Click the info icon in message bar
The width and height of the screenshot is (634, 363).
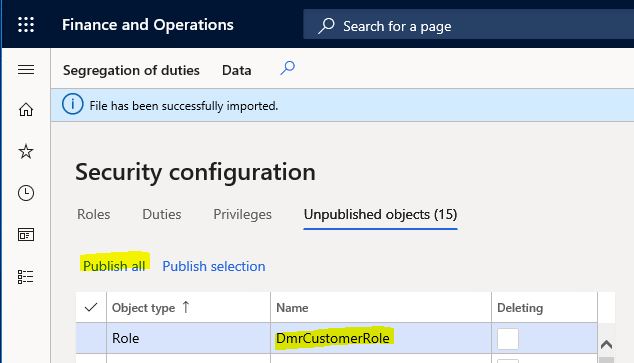73,104
